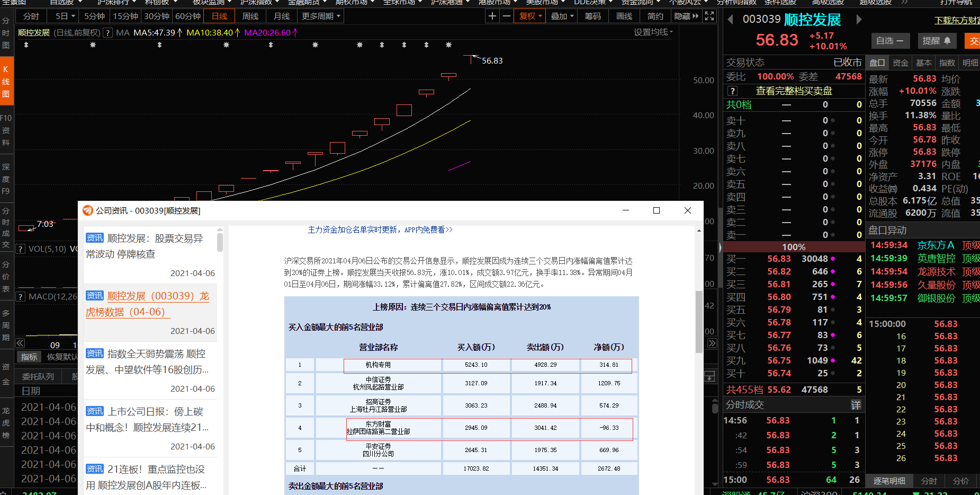Screen dimensions: 980x495
Task: Open 资金 sidebar item
Action: coord(6,374)
